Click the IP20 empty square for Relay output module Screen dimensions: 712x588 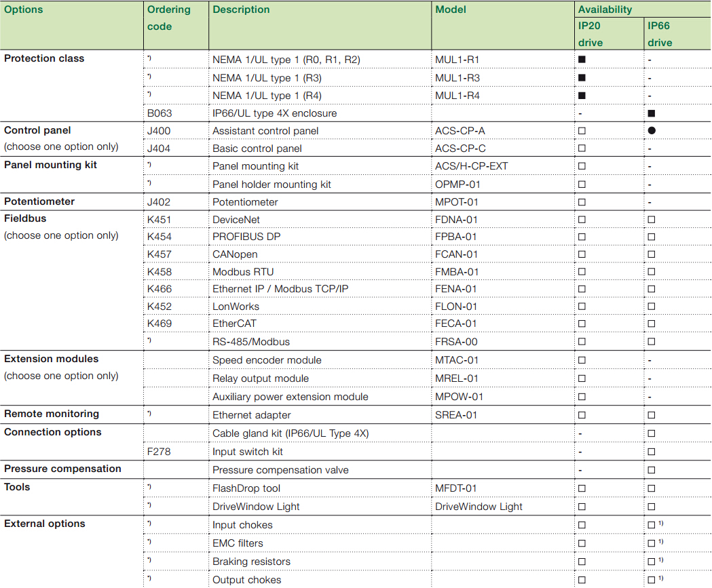[x=582, y=378]
